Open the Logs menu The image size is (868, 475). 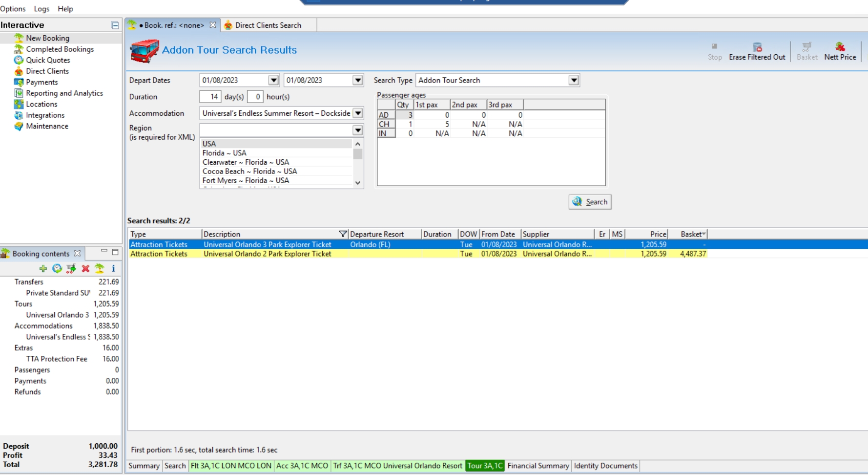click(x=41, y=9)
